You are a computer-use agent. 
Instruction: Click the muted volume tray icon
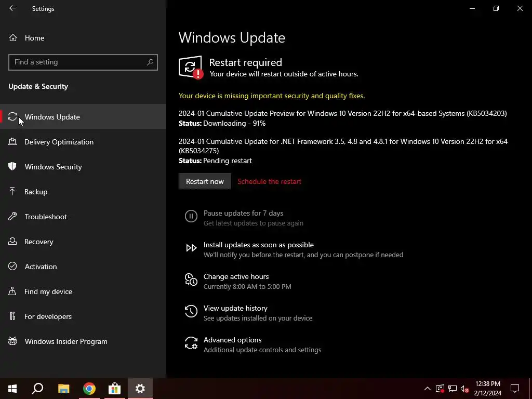click(x=465, y=389)
